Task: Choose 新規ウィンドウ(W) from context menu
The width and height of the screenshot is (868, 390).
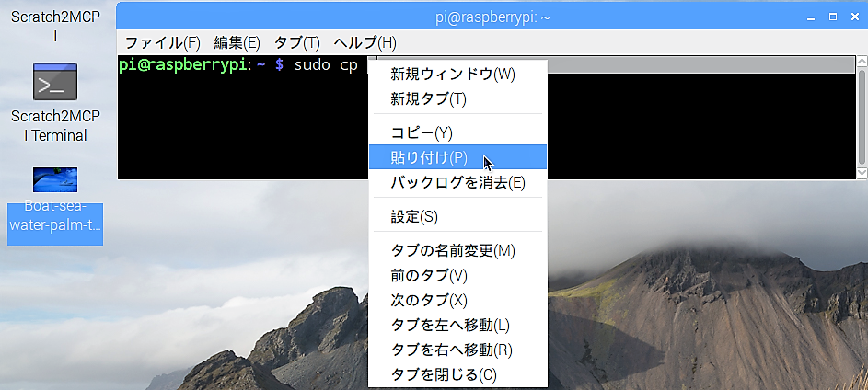Action: coord(457,74)
